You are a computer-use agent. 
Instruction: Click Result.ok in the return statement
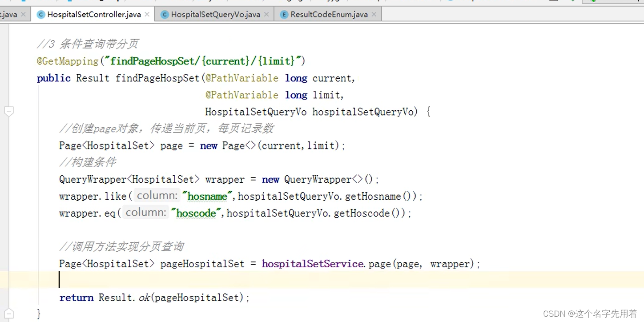(x=124, y=298)
